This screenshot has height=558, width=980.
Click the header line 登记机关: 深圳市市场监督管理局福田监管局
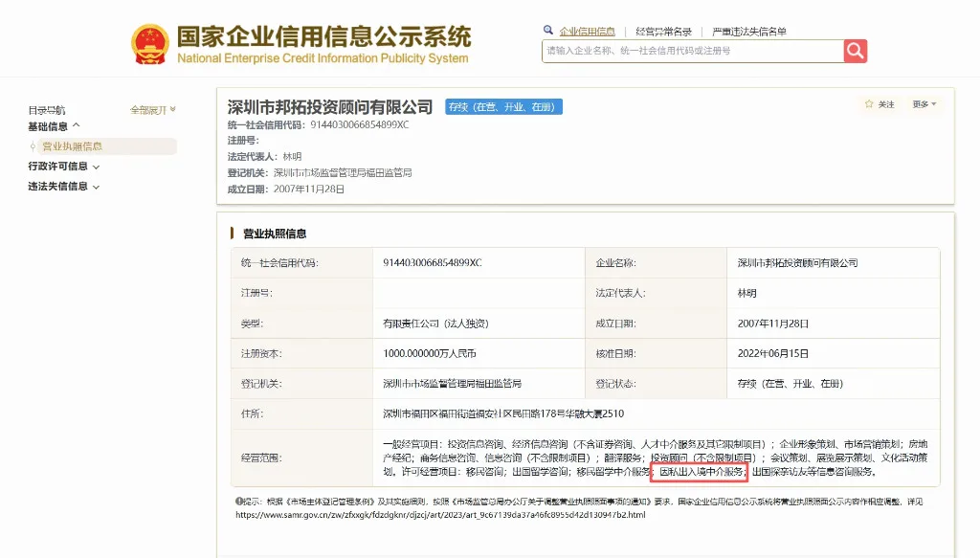click(320, 173)
